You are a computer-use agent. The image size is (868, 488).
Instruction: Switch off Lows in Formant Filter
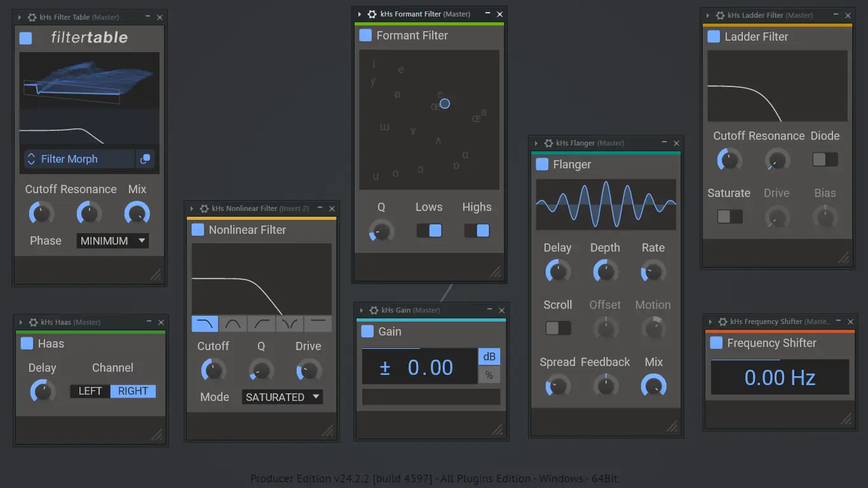429,231
